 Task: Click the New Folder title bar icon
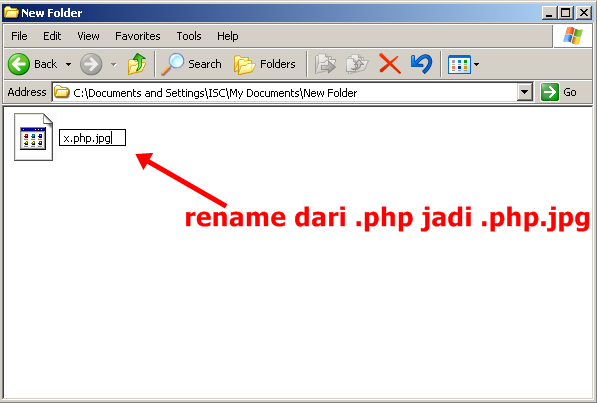point(11,13)
